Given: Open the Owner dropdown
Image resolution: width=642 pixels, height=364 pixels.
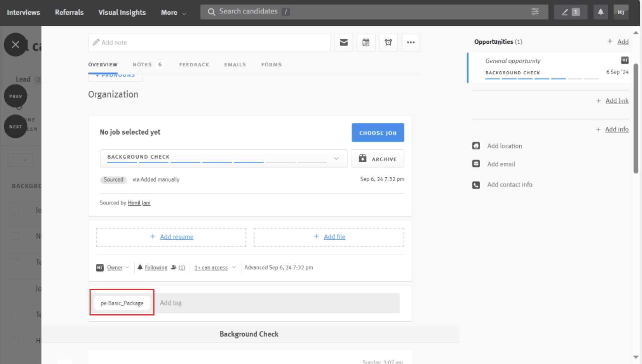Looking at the screenshot, I should (x=118, y=268).
